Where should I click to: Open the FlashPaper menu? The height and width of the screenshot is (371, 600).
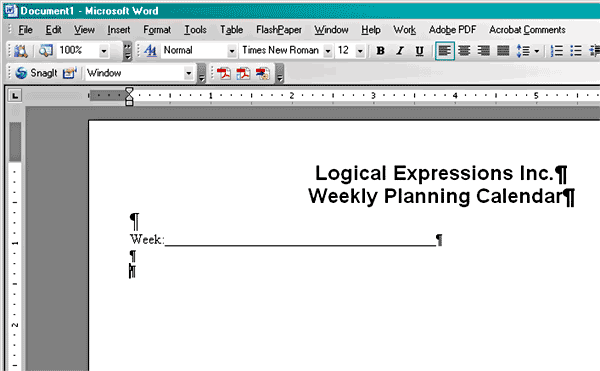pos(279,30)
